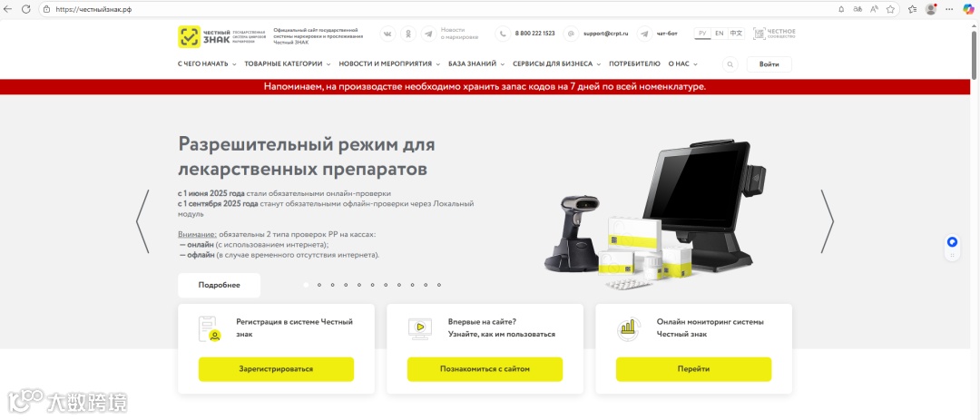Click the Зарегистрироваться yellow button

[x=276, y=369]
